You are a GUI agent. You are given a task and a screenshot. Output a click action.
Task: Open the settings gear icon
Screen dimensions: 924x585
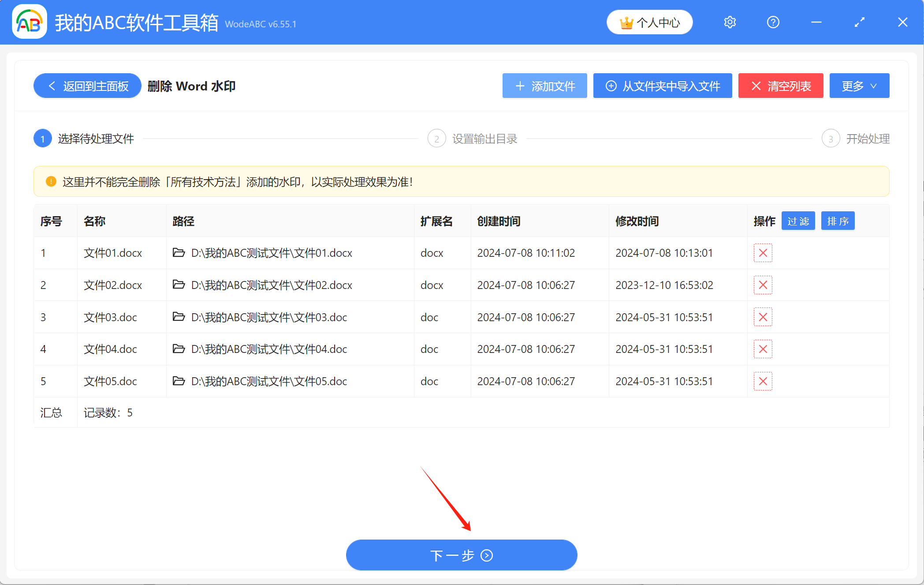click(730, 22)
